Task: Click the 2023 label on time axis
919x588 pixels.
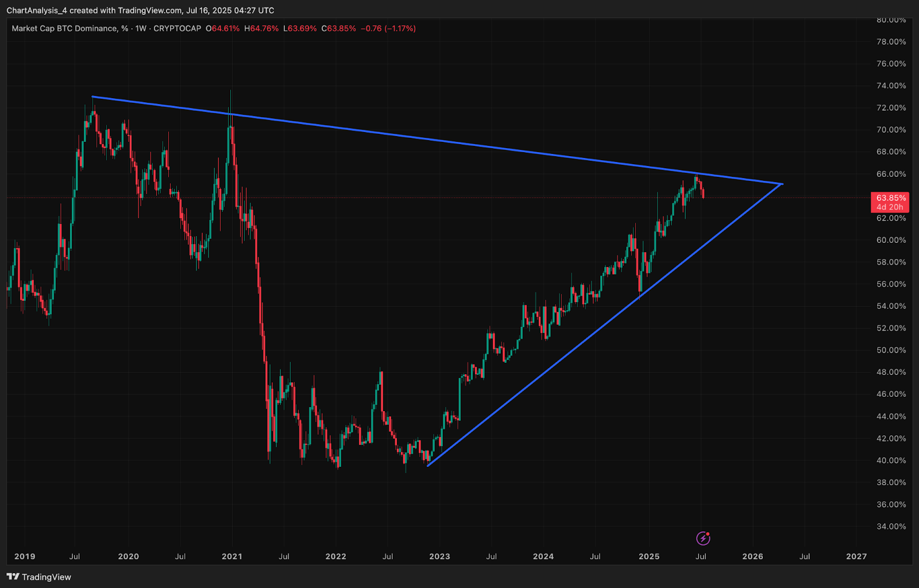Action: [439, 556]
